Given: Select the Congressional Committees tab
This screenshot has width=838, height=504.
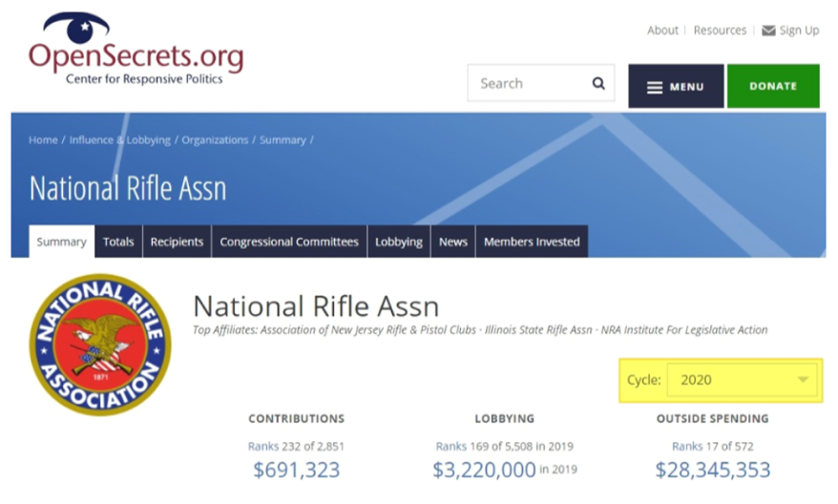Looking at the screenshot, I should point(289,241).
